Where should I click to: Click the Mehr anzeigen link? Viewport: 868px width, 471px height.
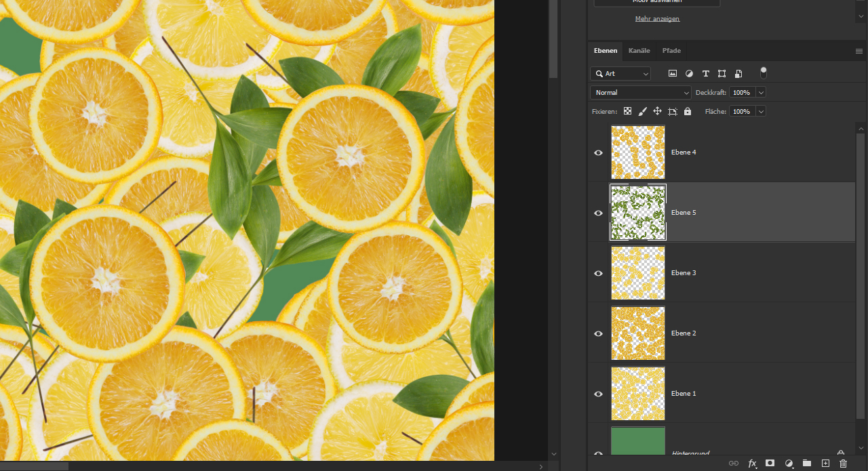point(657,19)
